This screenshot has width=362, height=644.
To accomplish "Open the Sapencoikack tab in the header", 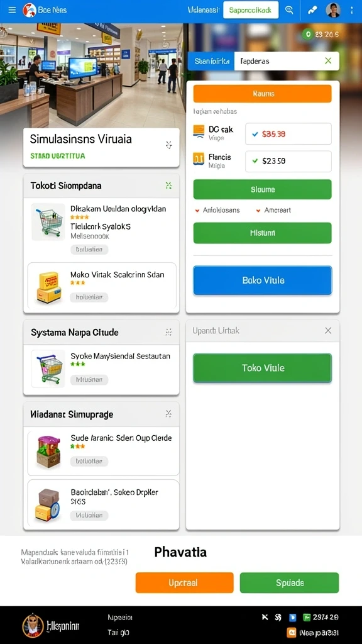I will [x=251, y=10].
